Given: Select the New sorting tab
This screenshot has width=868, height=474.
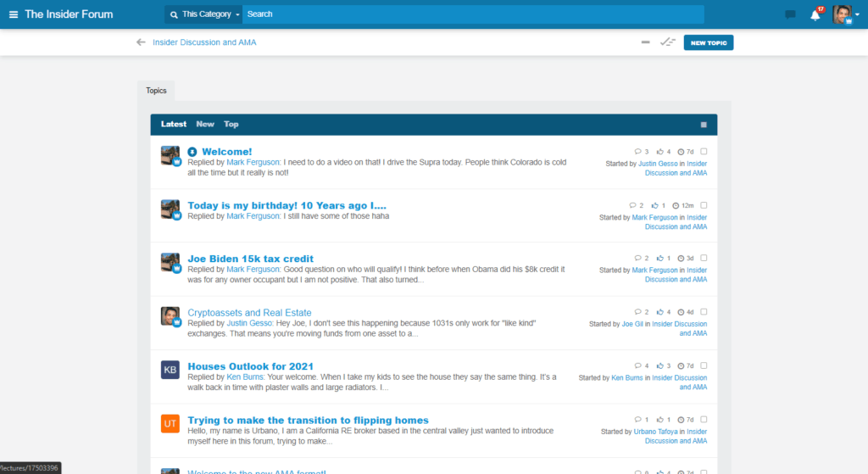Looking at the screenshot, I should pos(205,125).
